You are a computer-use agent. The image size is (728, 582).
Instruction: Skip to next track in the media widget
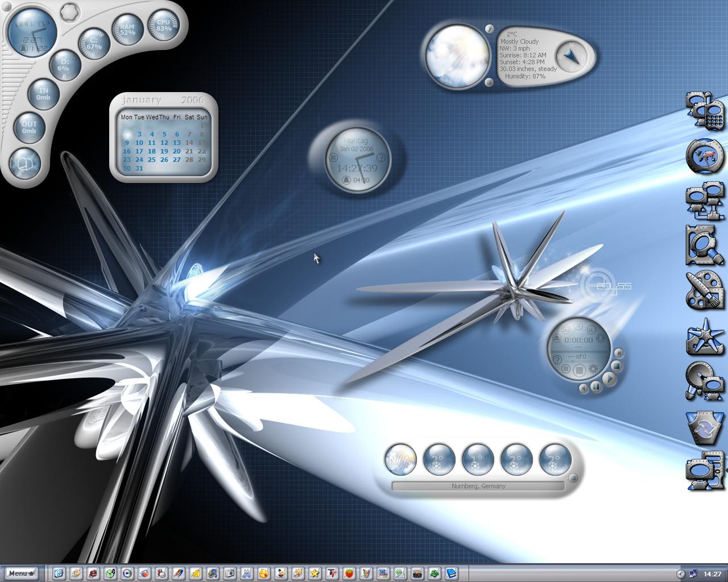pyautogui.click(x=619, y=354)
